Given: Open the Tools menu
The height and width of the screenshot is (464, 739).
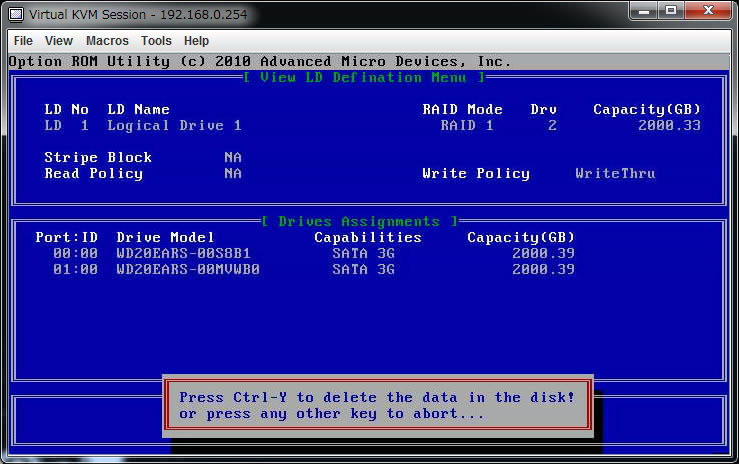Looking at the screenshot, I should point(156,41).
